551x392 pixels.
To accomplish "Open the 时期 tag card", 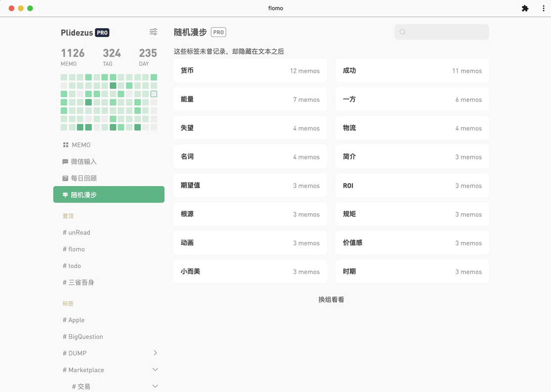I will 412,272.
